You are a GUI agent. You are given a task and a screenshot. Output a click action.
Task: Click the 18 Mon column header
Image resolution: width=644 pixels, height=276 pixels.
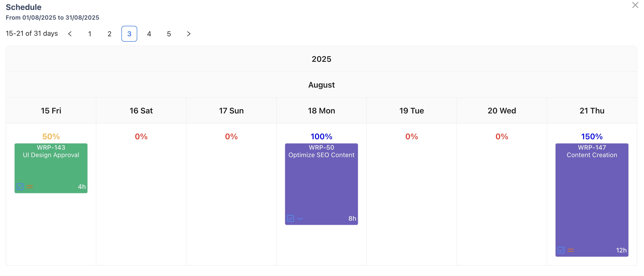coord(321,111)
